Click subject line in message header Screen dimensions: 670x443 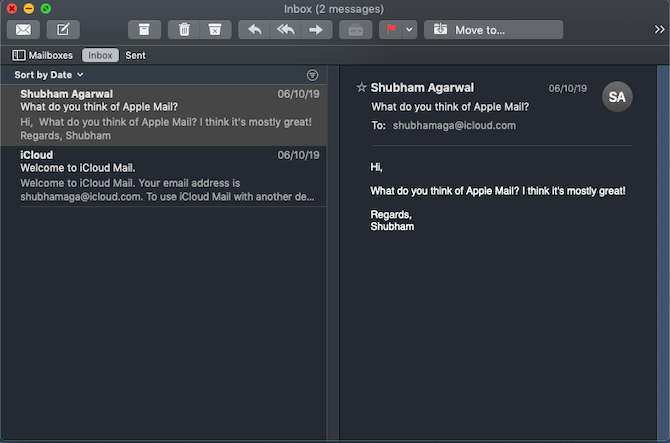pyautogui.click(x=450, y=107)
